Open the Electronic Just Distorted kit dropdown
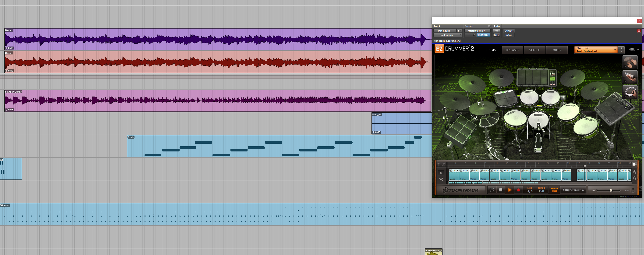The image size is (644, 255). (596, 50)
